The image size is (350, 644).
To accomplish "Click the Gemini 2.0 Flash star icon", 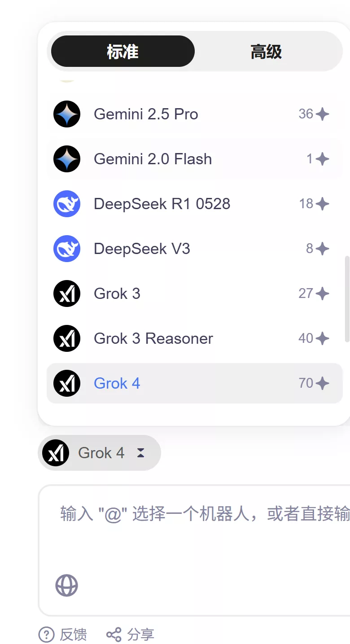I will tap(67, 159).
